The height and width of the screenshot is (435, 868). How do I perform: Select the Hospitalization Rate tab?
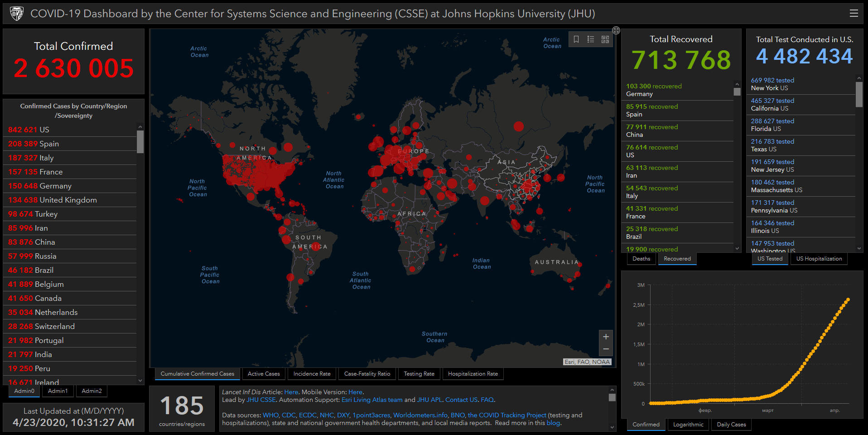click(473, 374)
